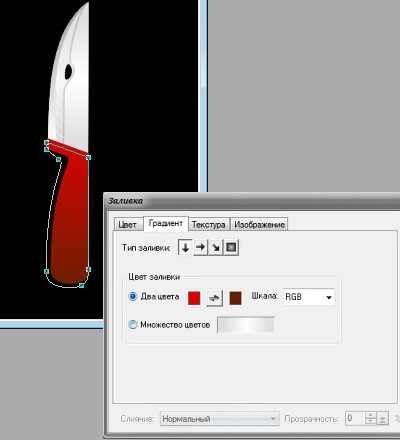Select the rectangular gradient fill type
The image size is (400, 440).
coord(231,247)
